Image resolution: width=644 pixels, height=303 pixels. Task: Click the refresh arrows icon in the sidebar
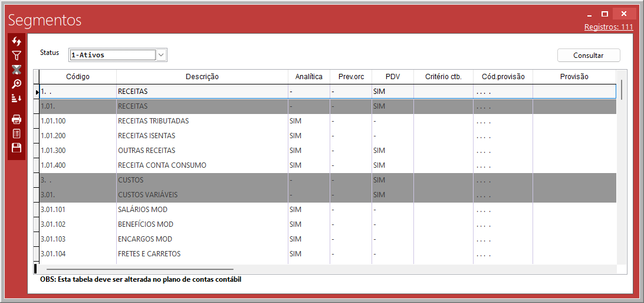(x=17, y=41)
